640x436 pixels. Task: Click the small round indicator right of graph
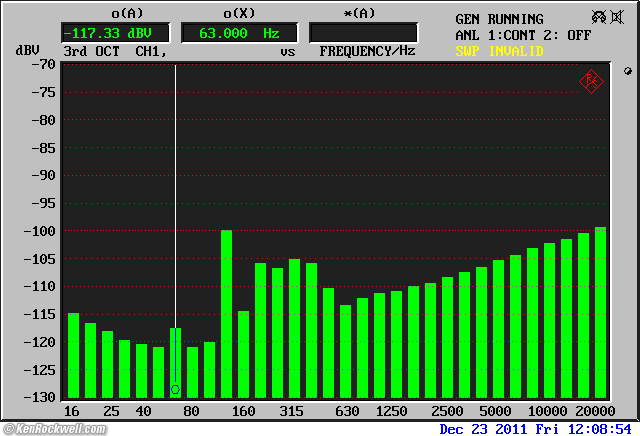[x=627, y=72]
